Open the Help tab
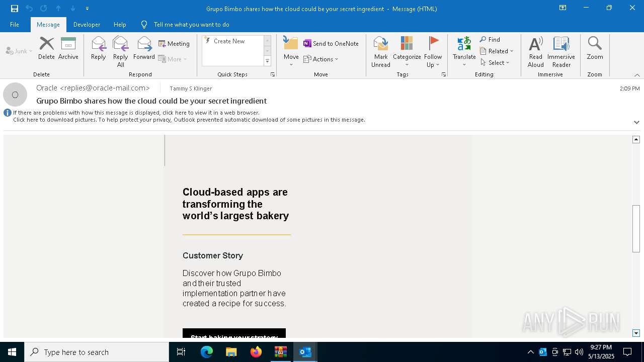The height and width of the screenshot is (362, 644). click(x=120, y=25)
